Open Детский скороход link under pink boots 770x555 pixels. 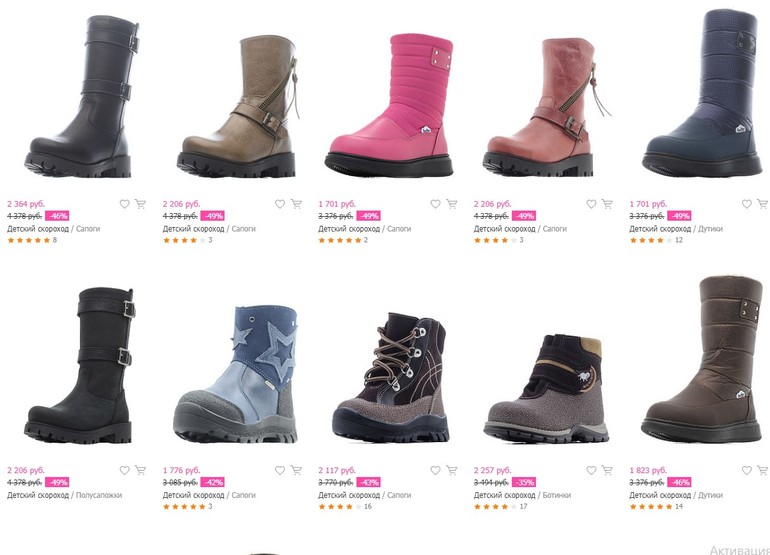(349, 229)
